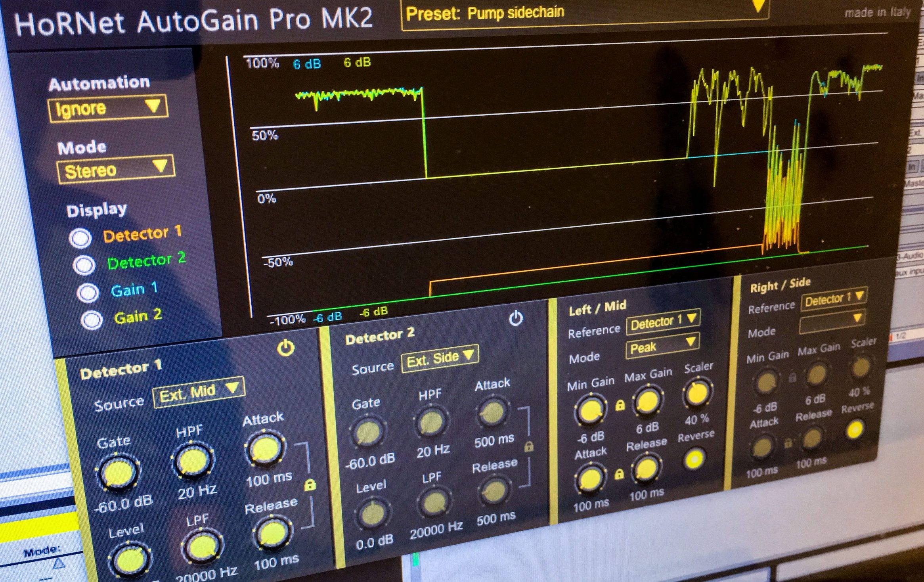Click Left/Mid Max Gain knob
The width and height of the screenshot is (924, 582).
tap(648, 401)
